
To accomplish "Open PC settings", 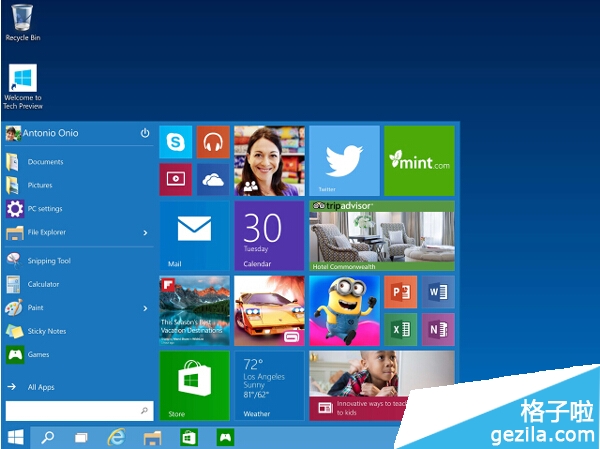I will [x=79, y=209].
